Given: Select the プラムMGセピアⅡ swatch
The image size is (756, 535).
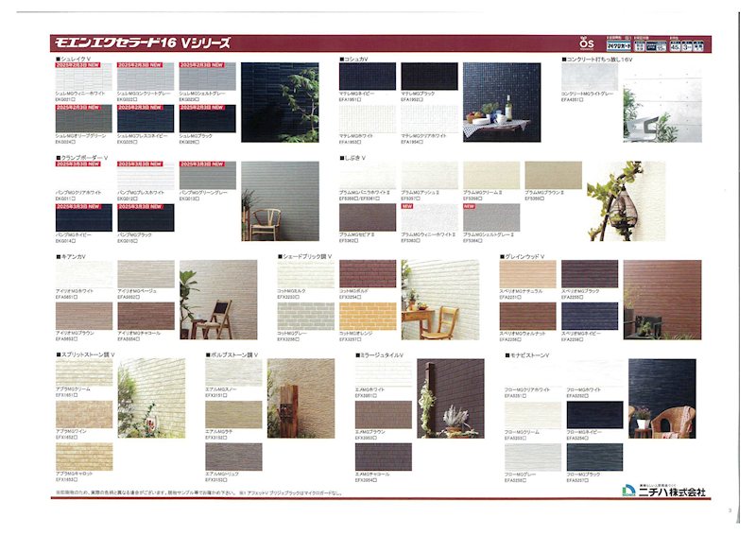Looking at the screenshot, I should pos(368,217).
